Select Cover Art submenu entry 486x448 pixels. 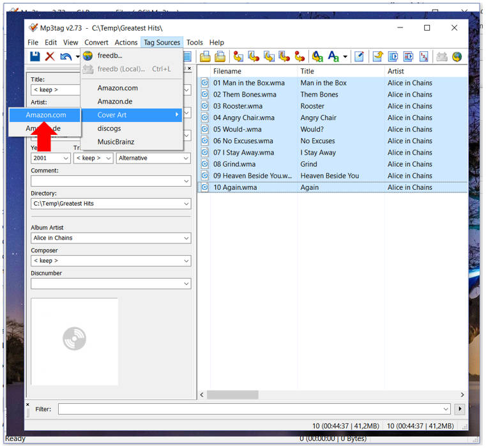[132, 115]
